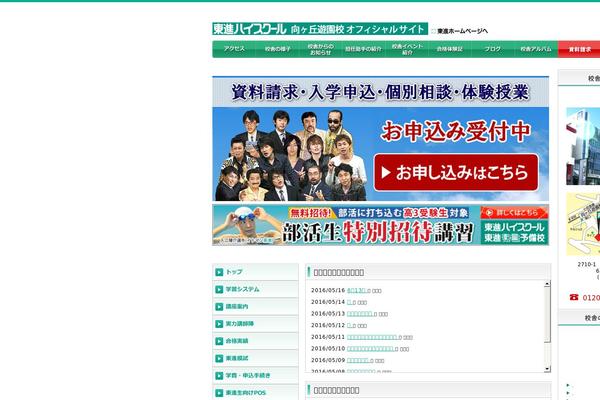Image resolution: width=600 pixels, height=400 pixels.
Task: Click the arrow icon beside トップ
Action: [x=219, y=272]
